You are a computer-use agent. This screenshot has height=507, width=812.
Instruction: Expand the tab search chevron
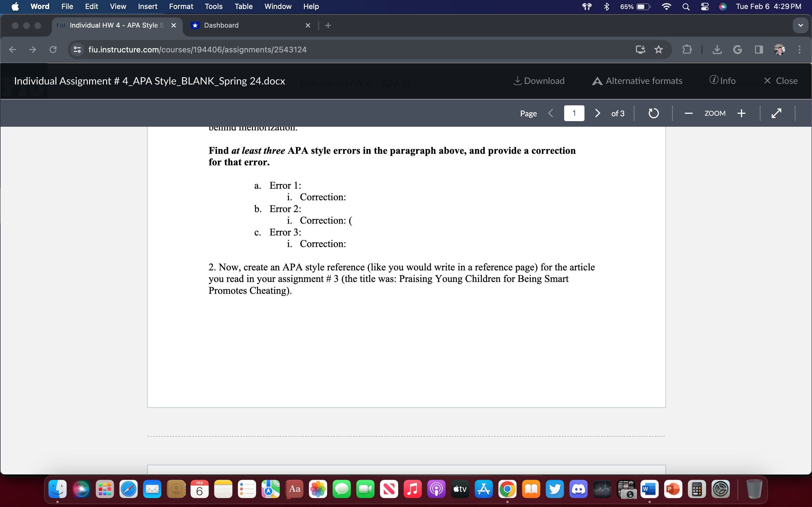tap(801, 25)
